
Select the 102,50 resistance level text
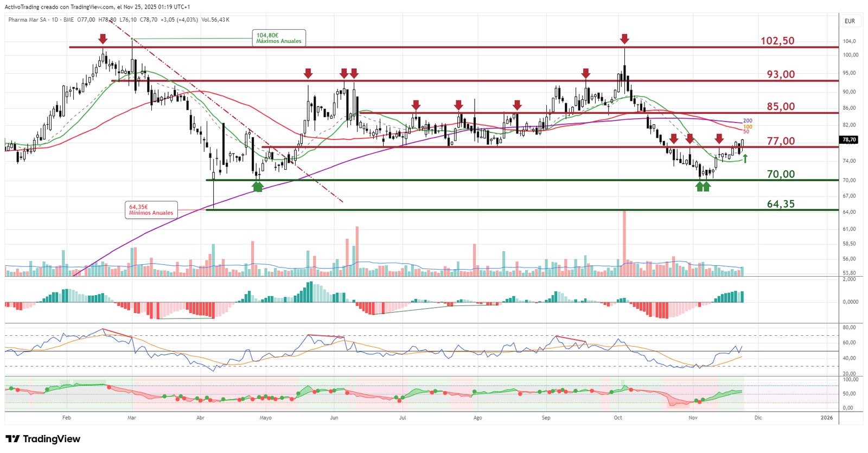click(777, 41)
